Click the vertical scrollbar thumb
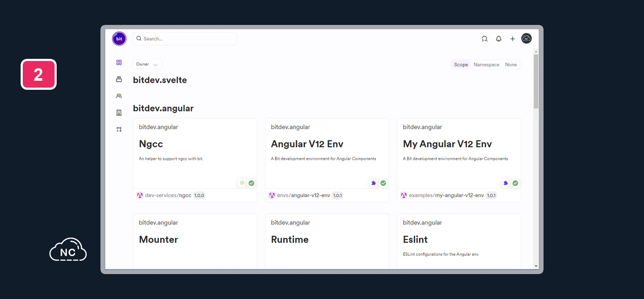This screenshot has width=644, height=299. pos(536,81)
